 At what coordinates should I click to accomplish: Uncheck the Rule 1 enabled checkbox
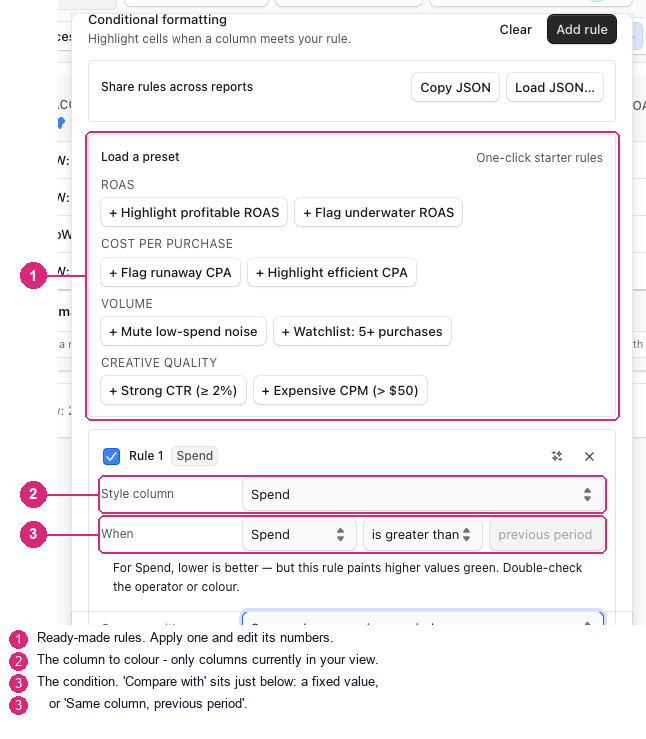pos(111,456)
